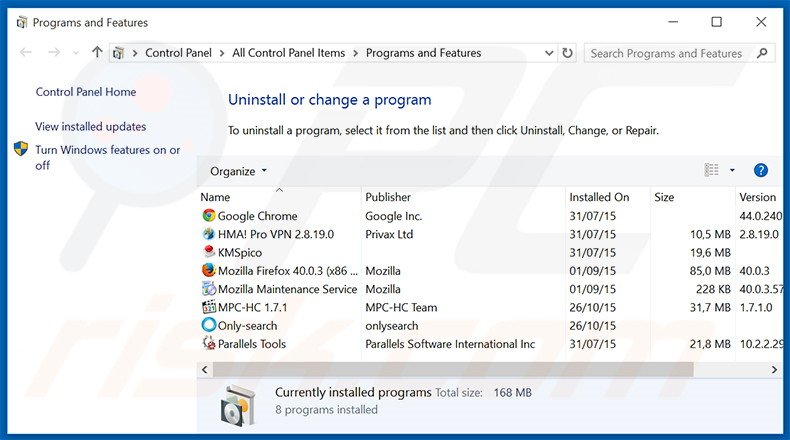Select HMA! Pro VPN 2.8.19.0 entry
The height and width of the screenshot is (440, 790).
(276, 234)
